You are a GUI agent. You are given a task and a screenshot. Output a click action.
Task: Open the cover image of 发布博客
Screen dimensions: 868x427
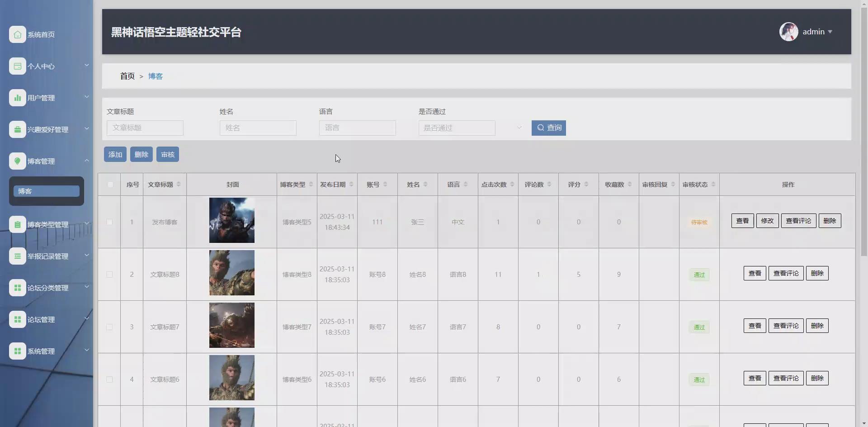pos(232,220)
